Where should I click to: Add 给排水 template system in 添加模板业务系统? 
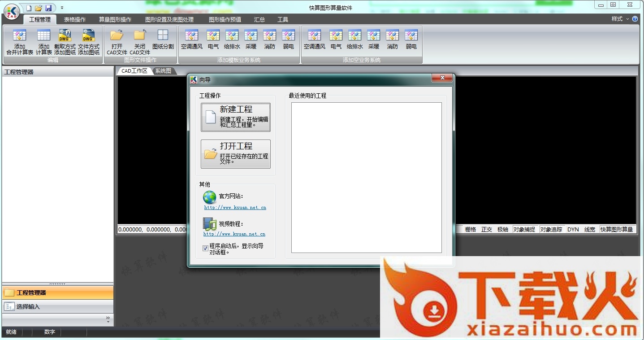click(232, 40)
